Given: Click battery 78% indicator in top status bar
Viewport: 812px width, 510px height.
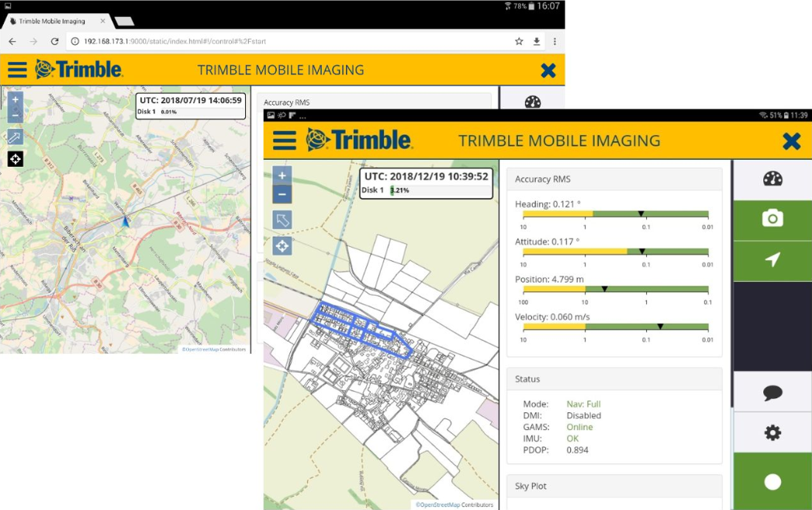Looking at the screenshot, I should (x=523, y=6).
